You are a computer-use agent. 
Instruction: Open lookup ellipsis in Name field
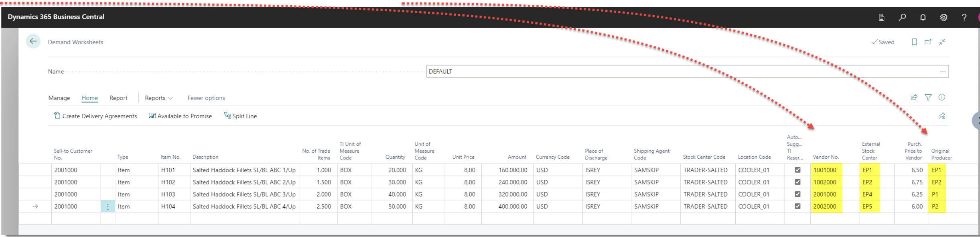pos(942,72)
